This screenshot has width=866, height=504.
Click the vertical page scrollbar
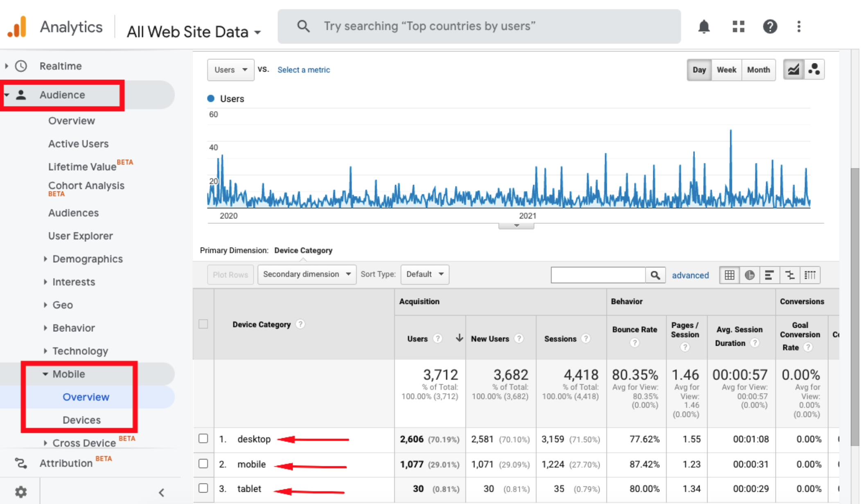tap(855, 307)
